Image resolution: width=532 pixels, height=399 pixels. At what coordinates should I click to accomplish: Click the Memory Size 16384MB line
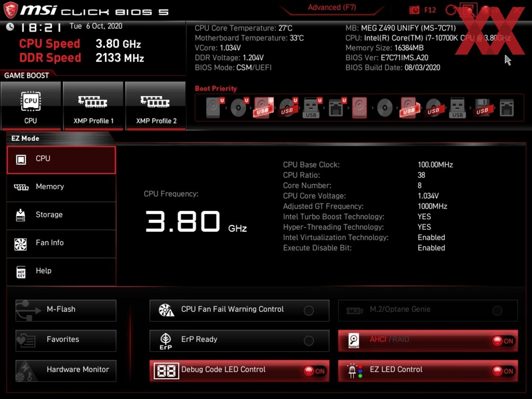[x=385, y=48]
